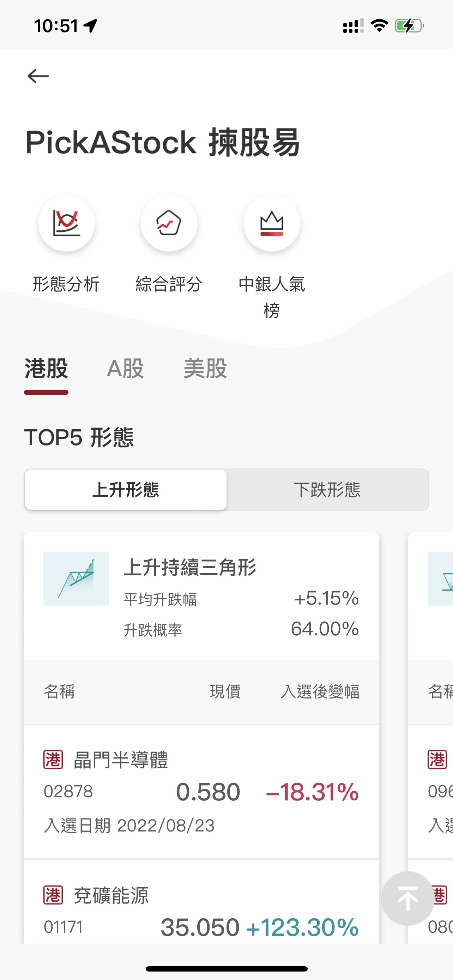Select the 港股 market tab
The height and width of the screenshot is (980, 453).
click(46, 369)
